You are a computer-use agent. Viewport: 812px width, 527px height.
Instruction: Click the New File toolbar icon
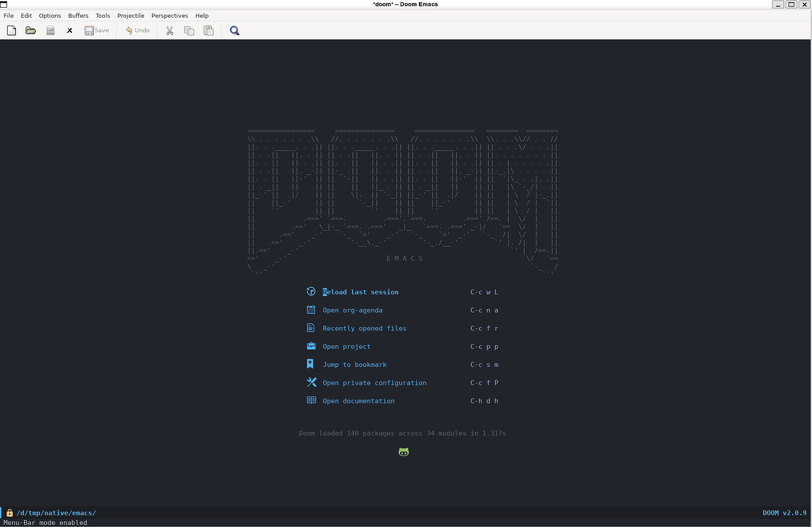[x=11, y=31]
